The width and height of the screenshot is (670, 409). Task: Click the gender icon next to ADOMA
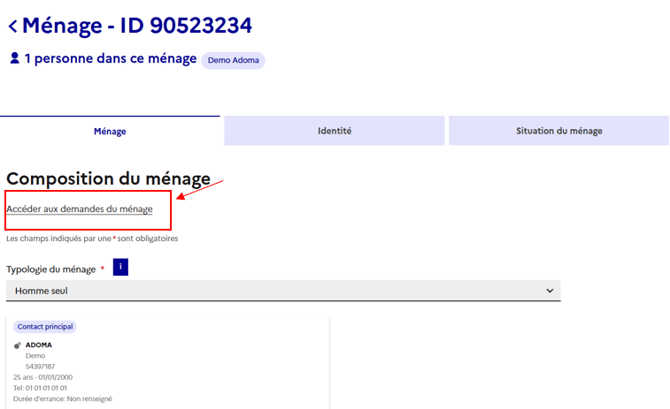tap(18, 345)
